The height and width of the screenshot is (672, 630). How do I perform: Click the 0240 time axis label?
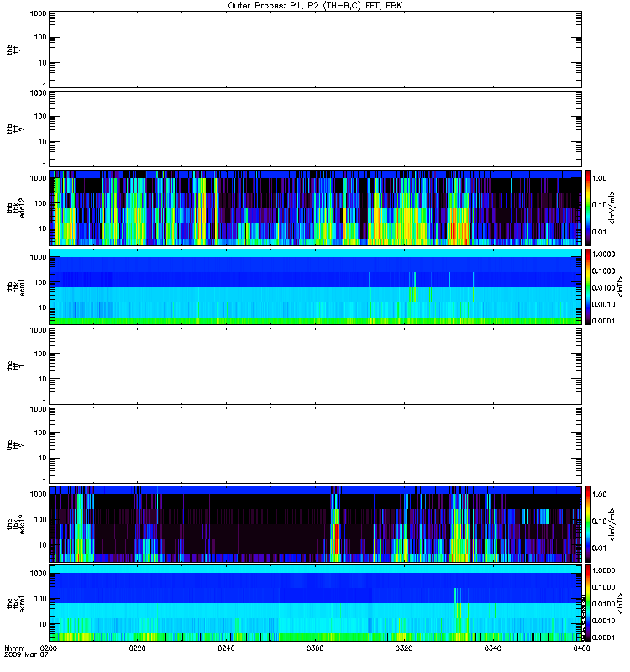point(226,648)
